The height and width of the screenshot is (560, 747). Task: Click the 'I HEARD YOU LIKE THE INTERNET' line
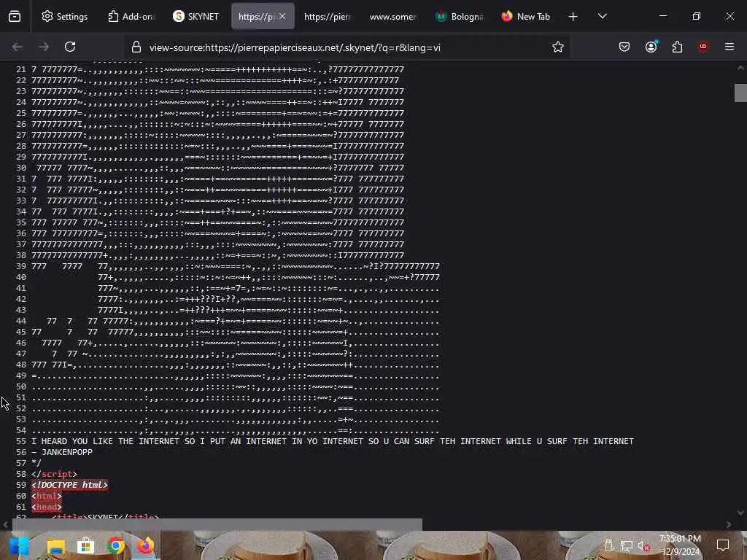coord(333,441)
